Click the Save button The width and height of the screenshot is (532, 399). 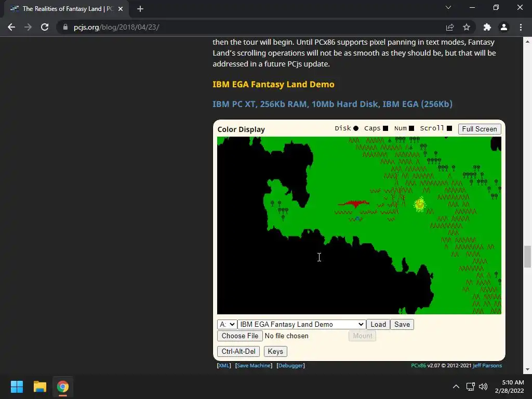[x=402, y=324]
